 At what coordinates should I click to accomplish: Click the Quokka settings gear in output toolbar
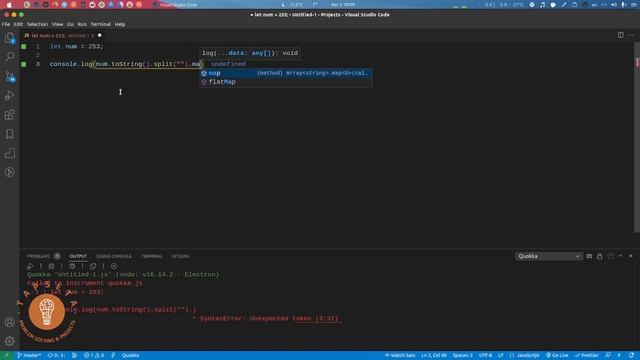[x=51, y=266]
